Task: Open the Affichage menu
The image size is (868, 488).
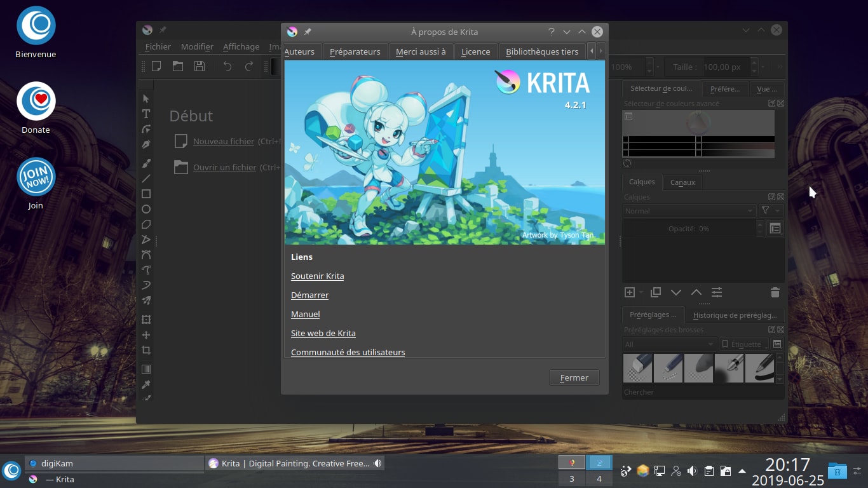Action: [241, 46]
